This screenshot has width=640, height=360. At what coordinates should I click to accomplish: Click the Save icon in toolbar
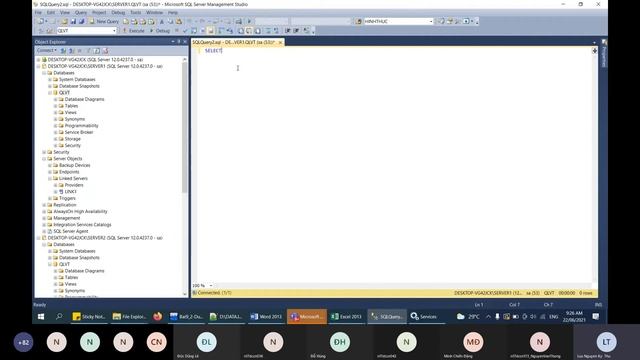tap(73, 21)
